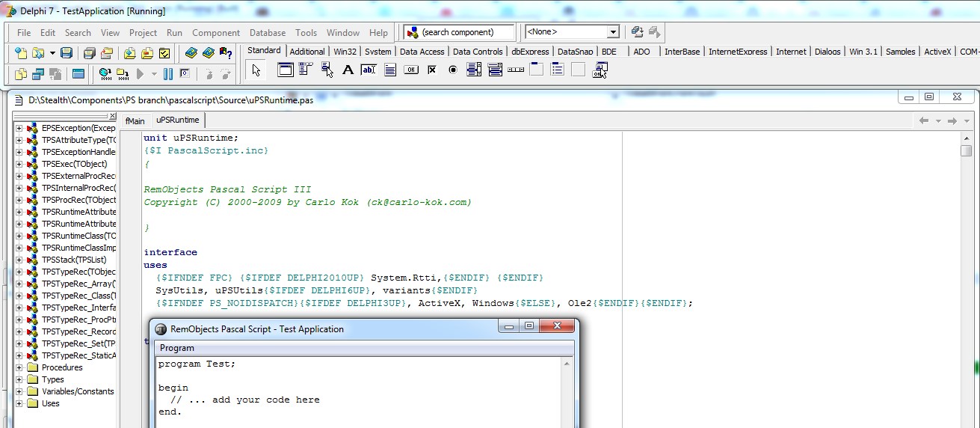Image resolution: width=980 pixels, height=428 pixels.
Task: Switch to the Data Access palette tab
Action: pyautogui.click(x=422, y=52)
